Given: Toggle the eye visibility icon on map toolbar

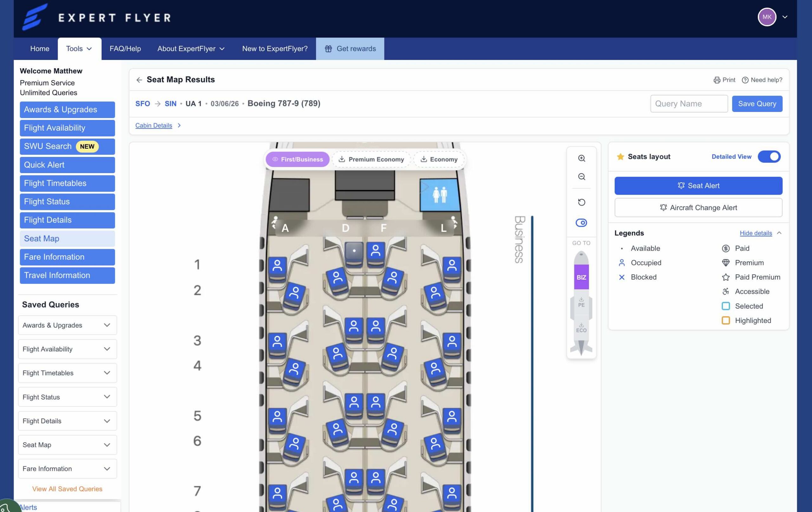Looking at the screenshot, I should pyautogui.click(x=581, y=223).
